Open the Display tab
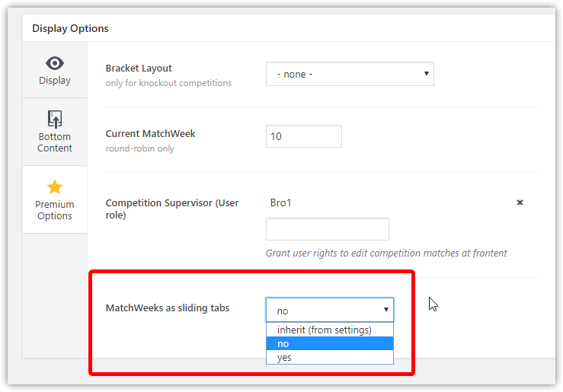Screen dimensions: 563x392 [x=55, y=69]
